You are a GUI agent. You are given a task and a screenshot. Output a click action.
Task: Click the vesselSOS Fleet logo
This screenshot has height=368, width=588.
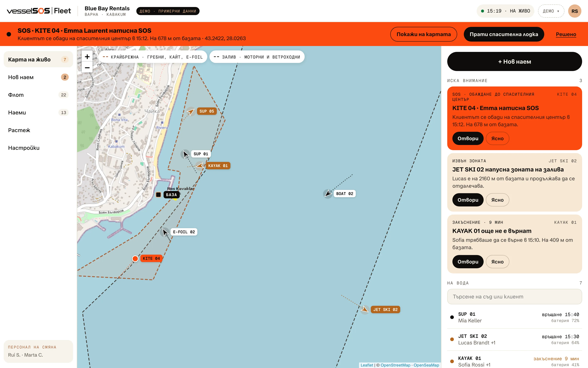point(39,11)
